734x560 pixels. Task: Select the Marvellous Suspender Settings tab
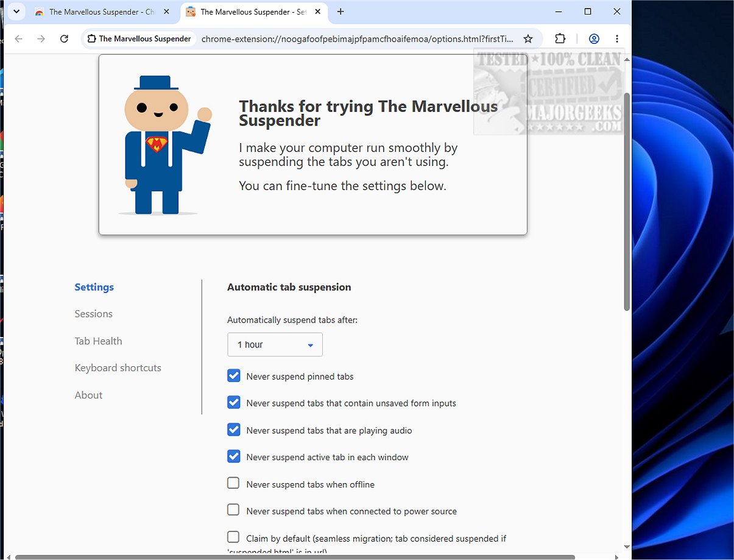[x=253, y=12]
